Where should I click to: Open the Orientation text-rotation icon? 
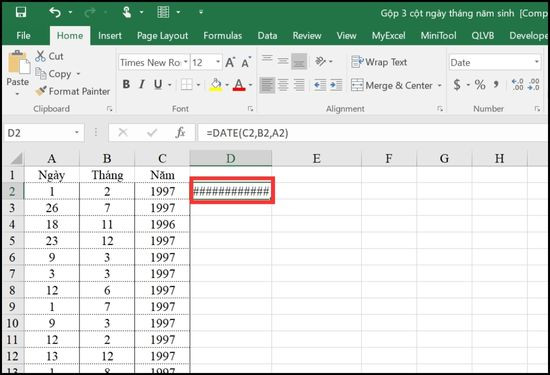point(320,61)
